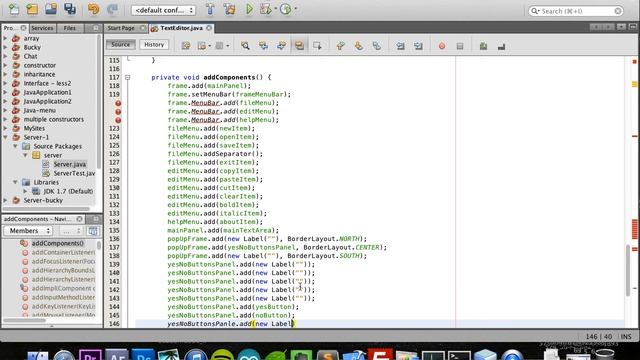The image size is (640, 360).
Task: Click the Search field at top right
Action: 576,11
